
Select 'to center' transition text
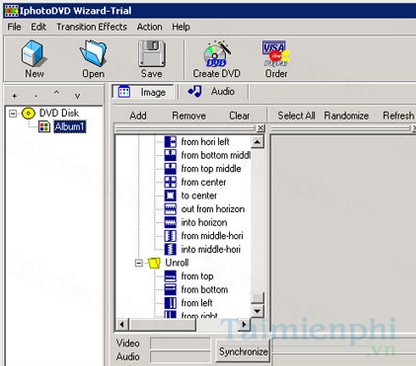point(199,195)
